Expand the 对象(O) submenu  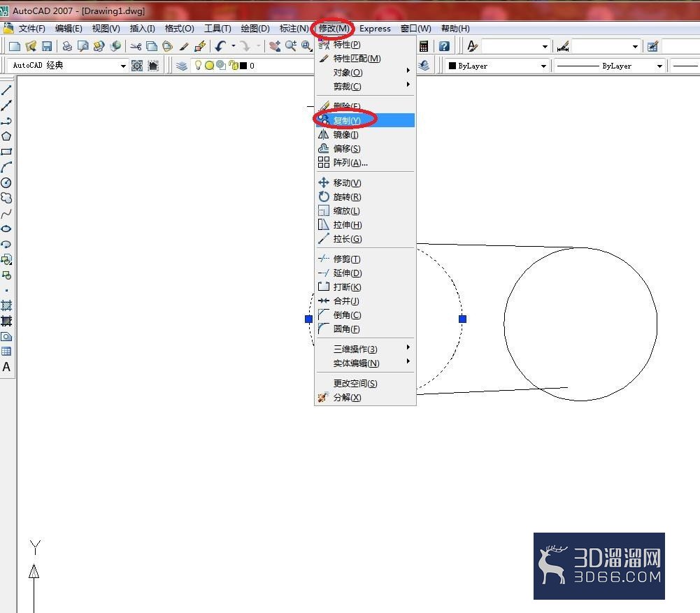(x=365, y=72)
